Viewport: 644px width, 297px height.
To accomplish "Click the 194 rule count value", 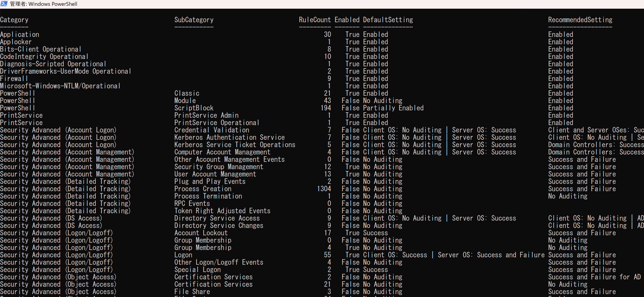I will click(326, 108).
